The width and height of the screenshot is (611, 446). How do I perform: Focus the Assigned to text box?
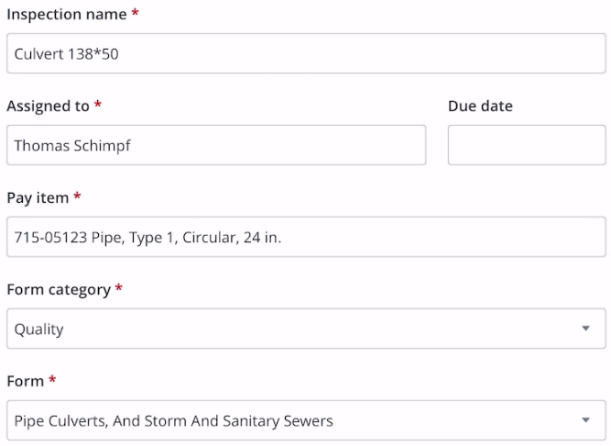[216, 145]
